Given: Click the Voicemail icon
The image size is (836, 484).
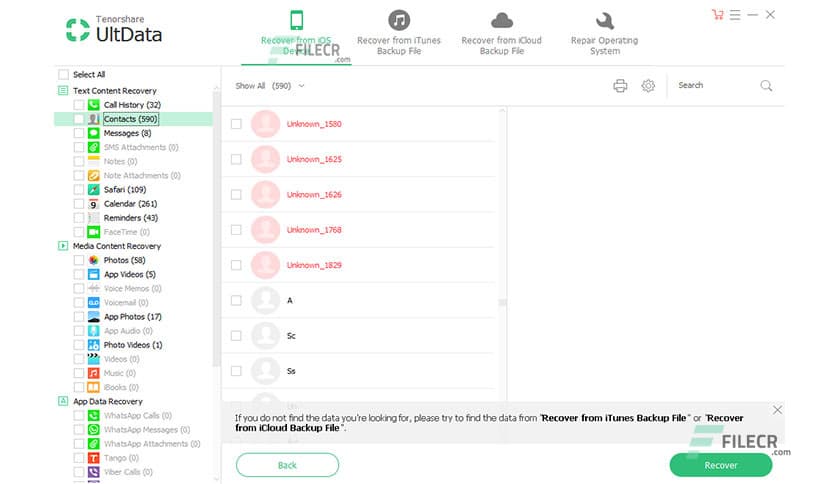Looking at the screenshot, I should click(x=93, y=303).
